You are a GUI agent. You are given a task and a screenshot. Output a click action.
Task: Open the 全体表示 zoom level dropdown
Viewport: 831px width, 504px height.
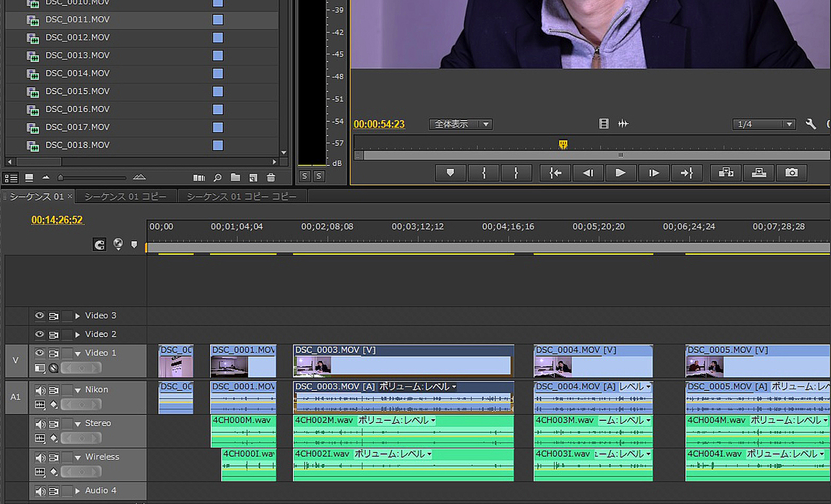(460, 124)
